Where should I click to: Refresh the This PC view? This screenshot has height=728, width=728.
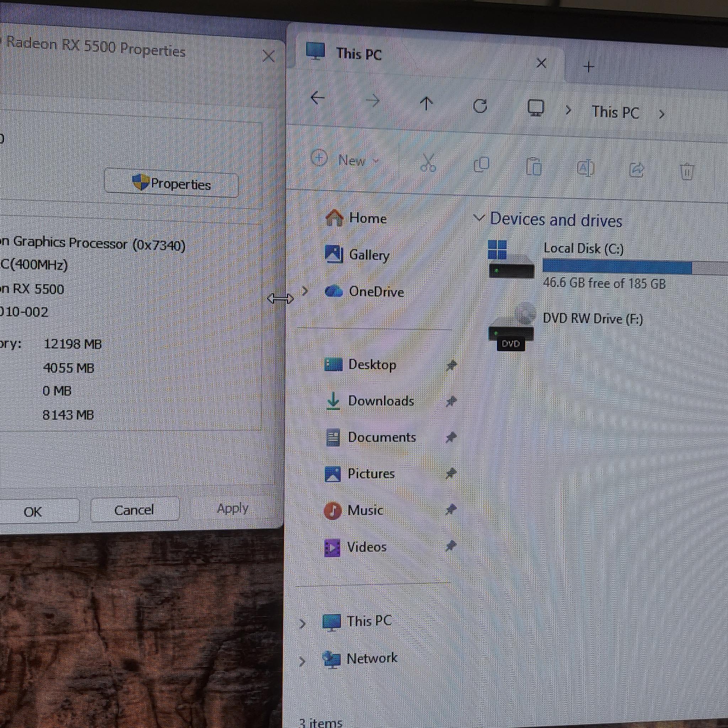tap(480, 106)
